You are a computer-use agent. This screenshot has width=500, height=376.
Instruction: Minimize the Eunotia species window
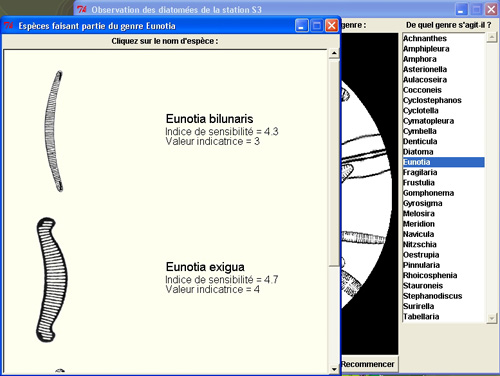click(301, 26)
